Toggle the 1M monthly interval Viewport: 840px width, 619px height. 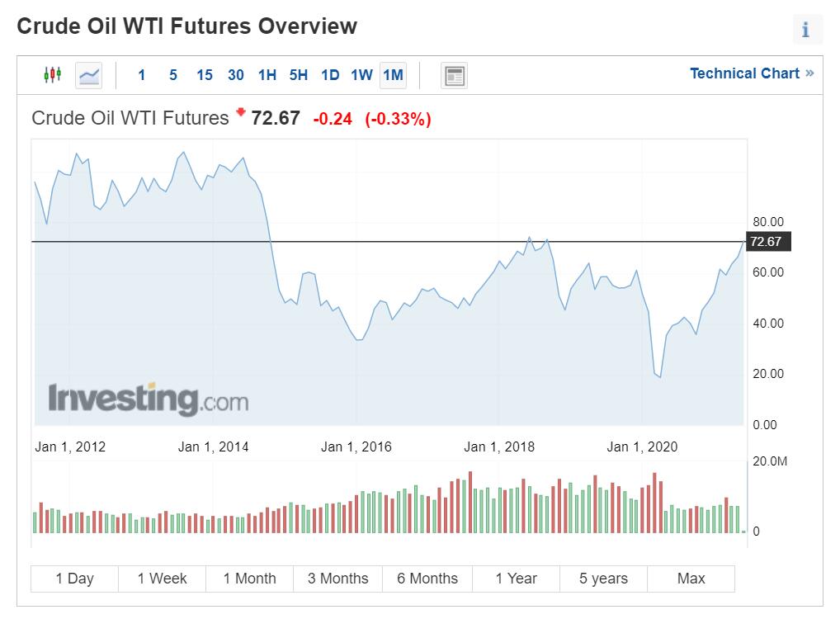[392, 74]
